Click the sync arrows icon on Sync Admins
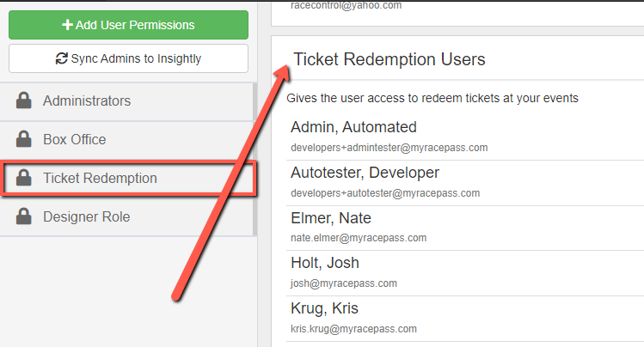 coord(62,58)
